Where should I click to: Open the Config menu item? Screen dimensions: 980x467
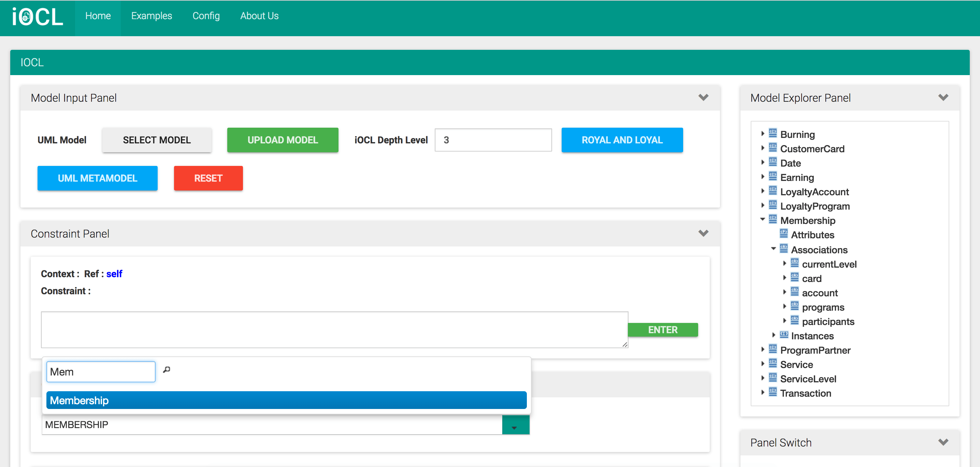(x=206, y=16)
